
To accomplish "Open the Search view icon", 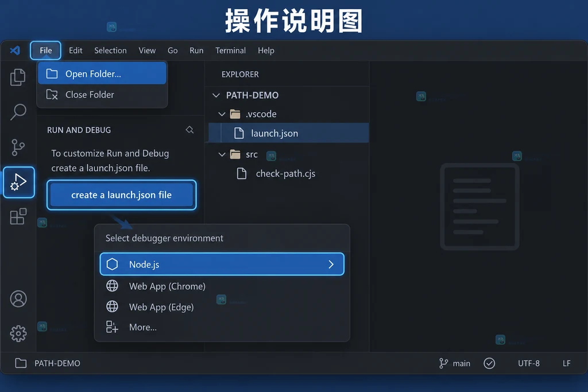I will click(18, 112).
